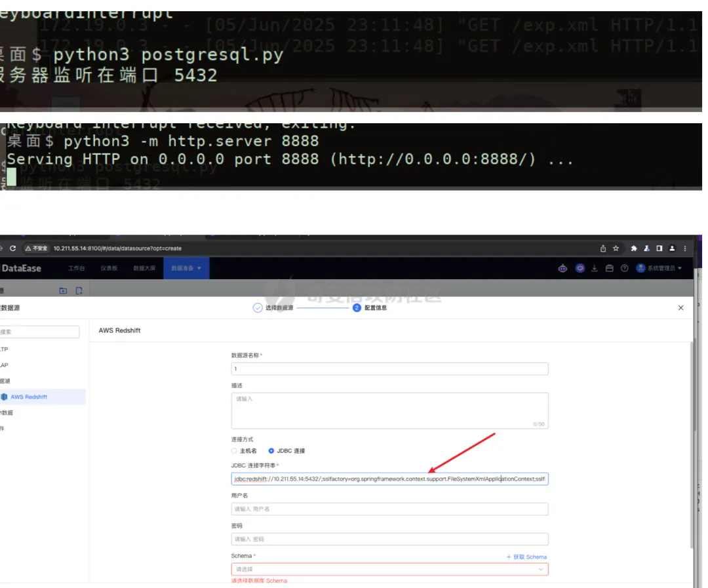Open the share icon in the address bar
The width and height of the screenshot is (708, 588).
603,248
